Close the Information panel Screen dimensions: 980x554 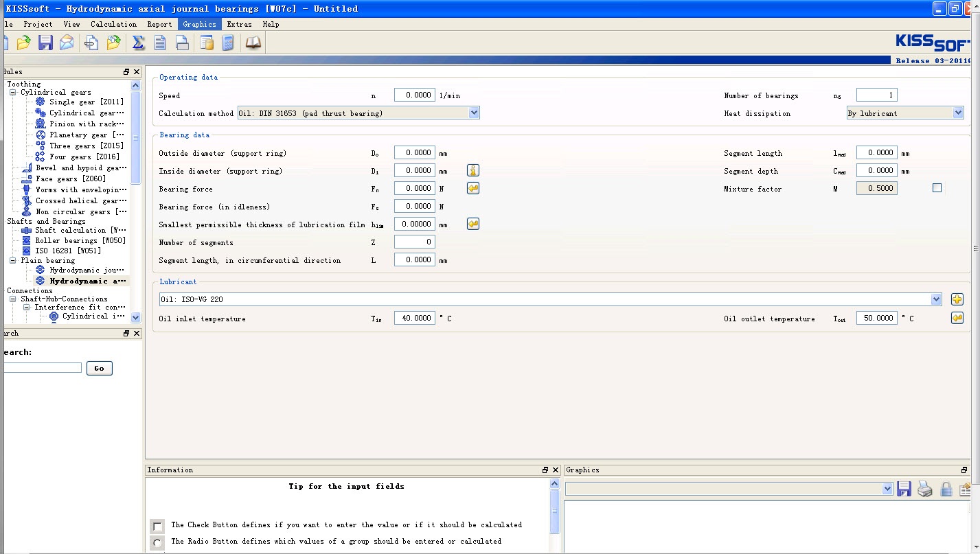[556, 470]
